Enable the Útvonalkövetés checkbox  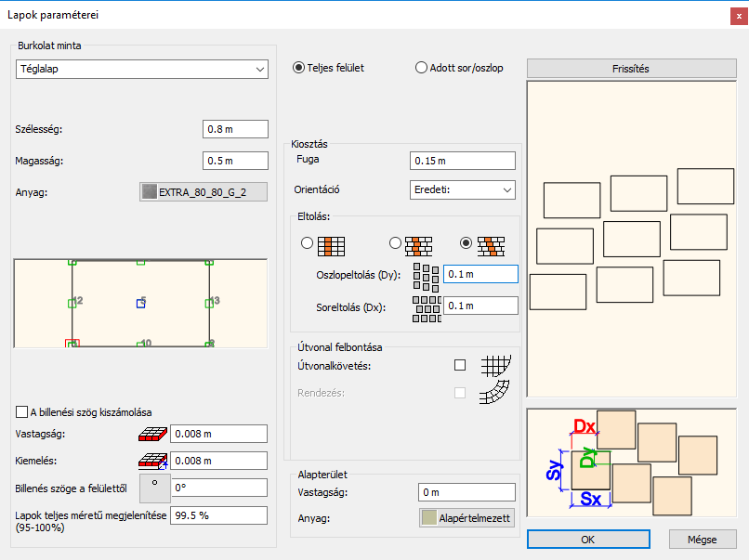tap(460, 365)
